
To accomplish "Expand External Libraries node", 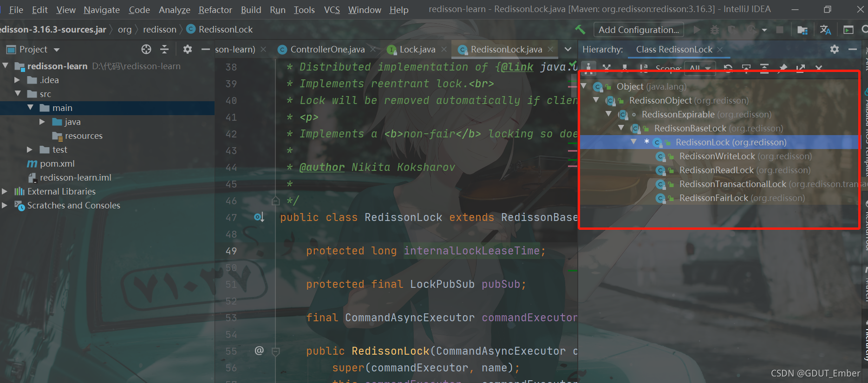I will click(5, 191).
